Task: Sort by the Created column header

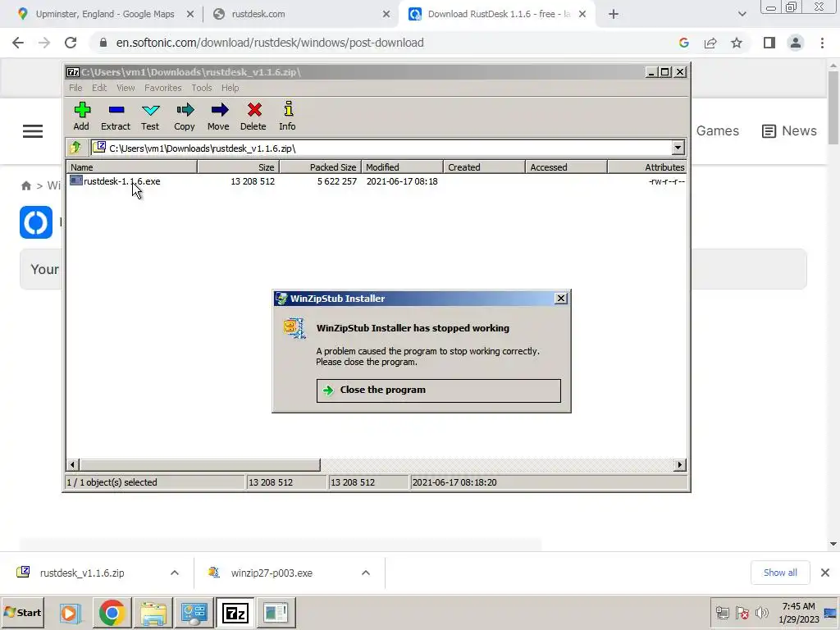Action: tap(484, 167)
